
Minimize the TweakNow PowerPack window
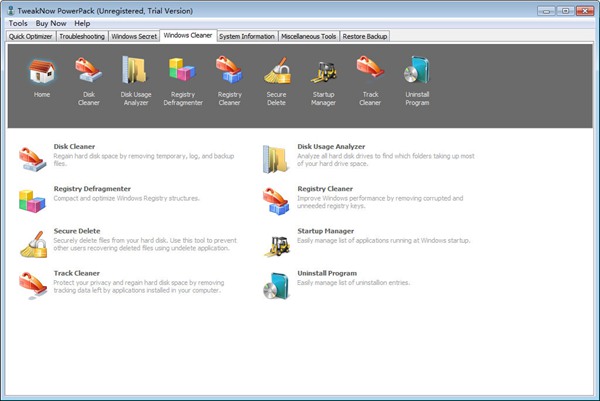click(x=546, y=11)
